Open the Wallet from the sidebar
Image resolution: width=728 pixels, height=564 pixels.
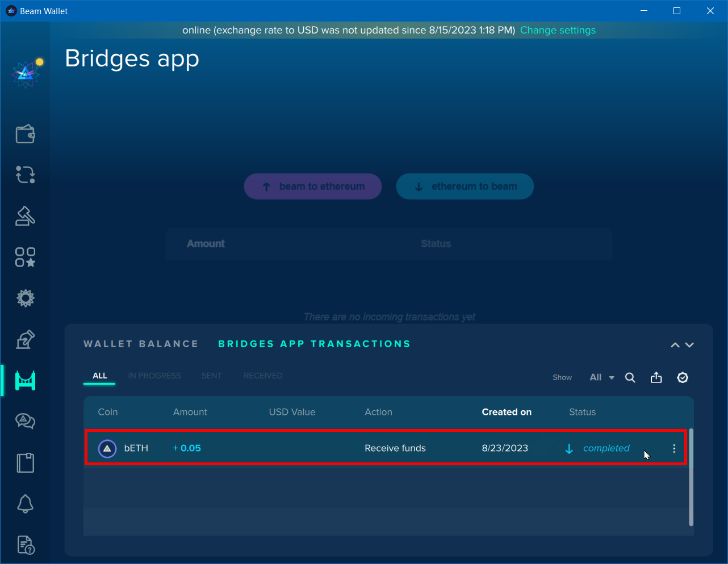(25, 134)
